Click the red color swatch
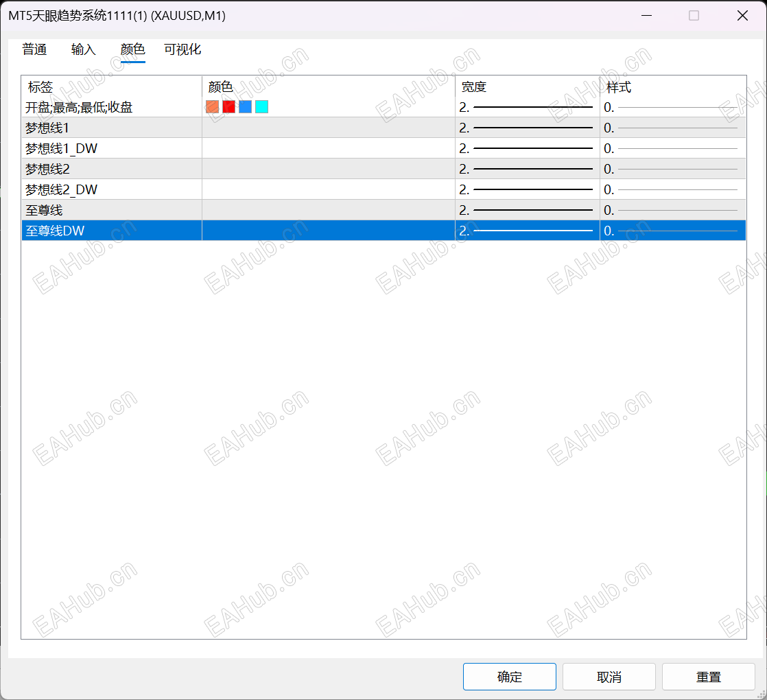The height and width of the screenshot is (700, 767). [229, 106]
